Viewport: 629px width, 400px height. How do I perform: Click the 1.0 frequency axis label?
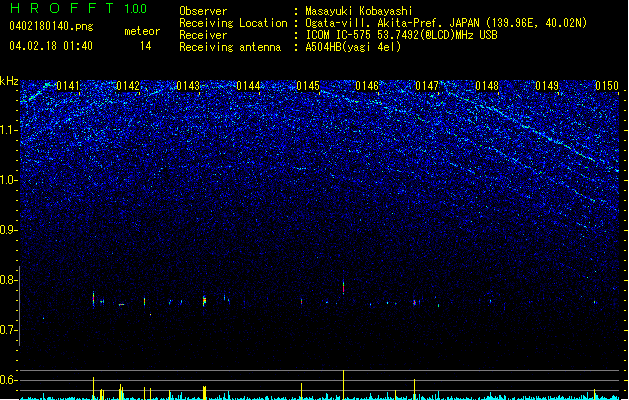[9, 180]
